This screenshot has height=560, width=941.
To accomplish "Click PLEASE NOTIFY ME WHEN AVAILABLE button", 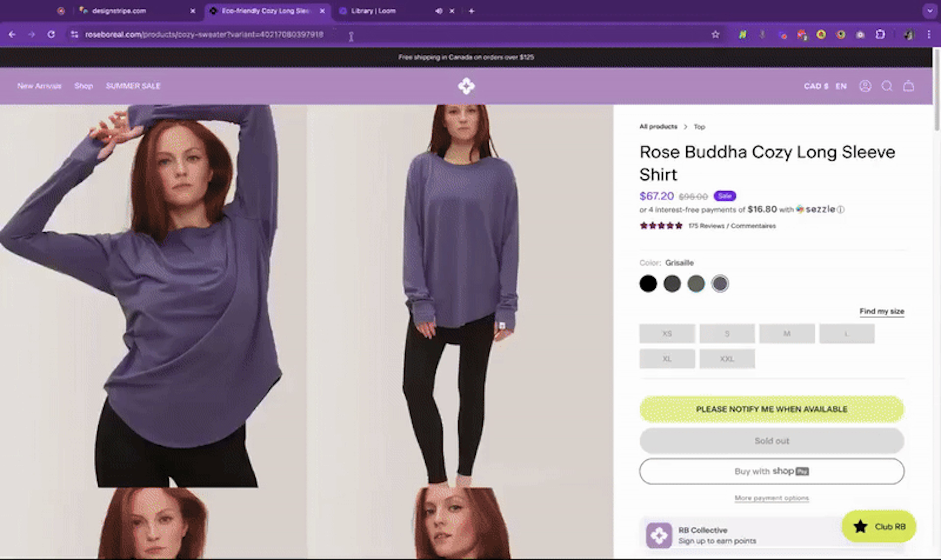I will 772,409.
